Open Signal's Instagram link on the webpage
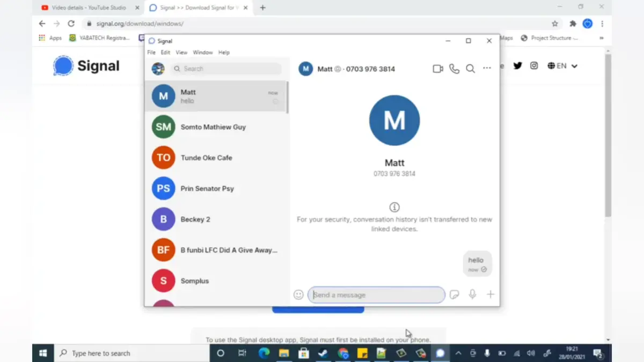Screen dimensions: 644x362 click(534, 65)
